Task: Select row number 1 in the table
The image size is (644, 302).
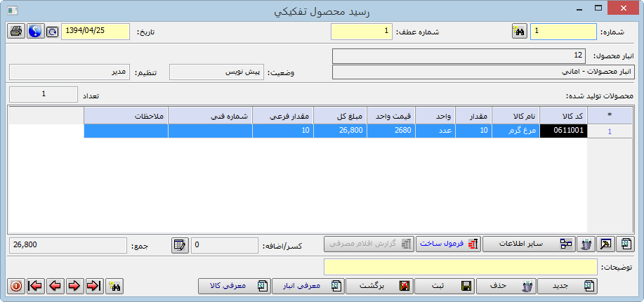Action: (x=610, y=131)
